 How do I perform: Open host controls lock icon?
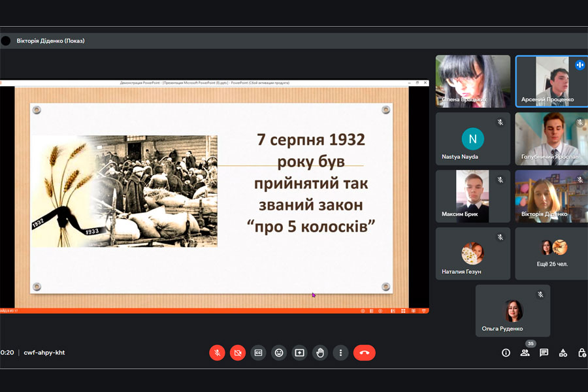tap(582, 353)
